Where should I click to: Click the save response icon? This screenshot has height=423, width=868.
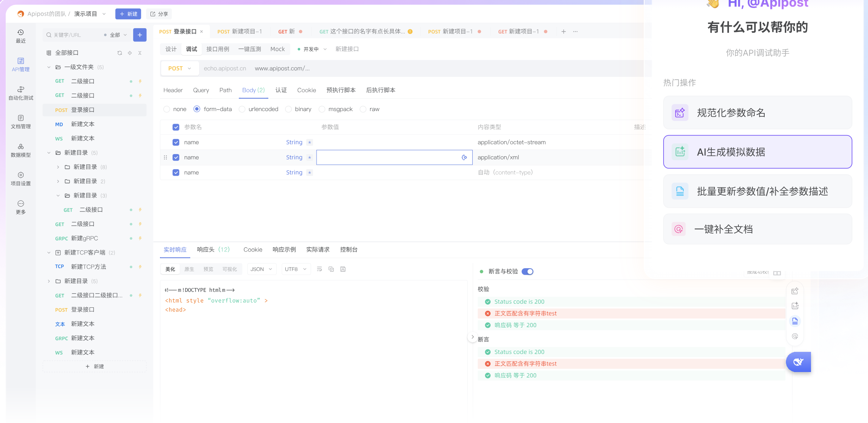(x=343, y=269)
